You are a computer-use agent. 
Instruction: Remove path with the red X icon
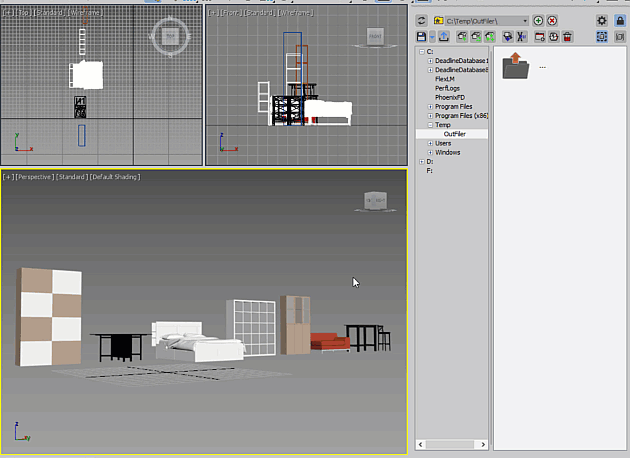click(552, 20)
